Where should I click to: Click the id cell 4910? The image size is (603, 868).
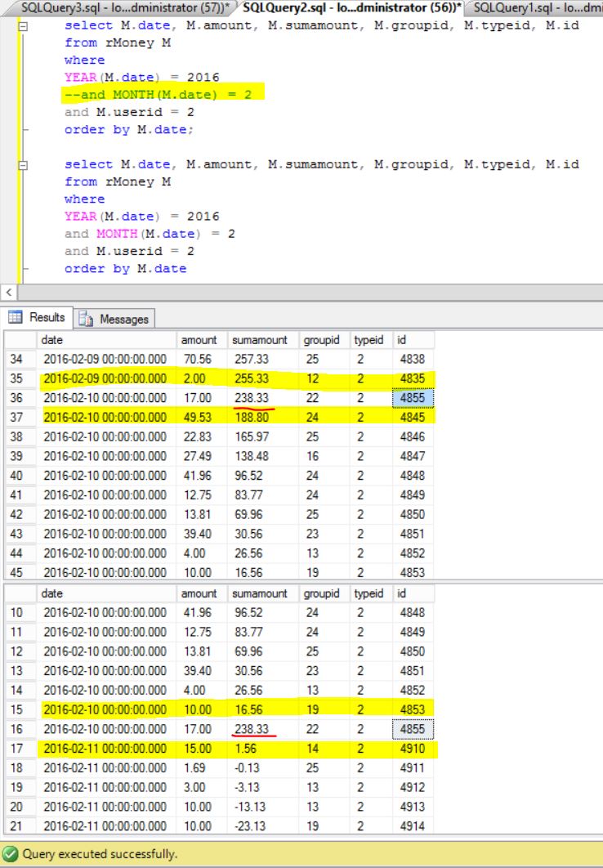(413, 749)
